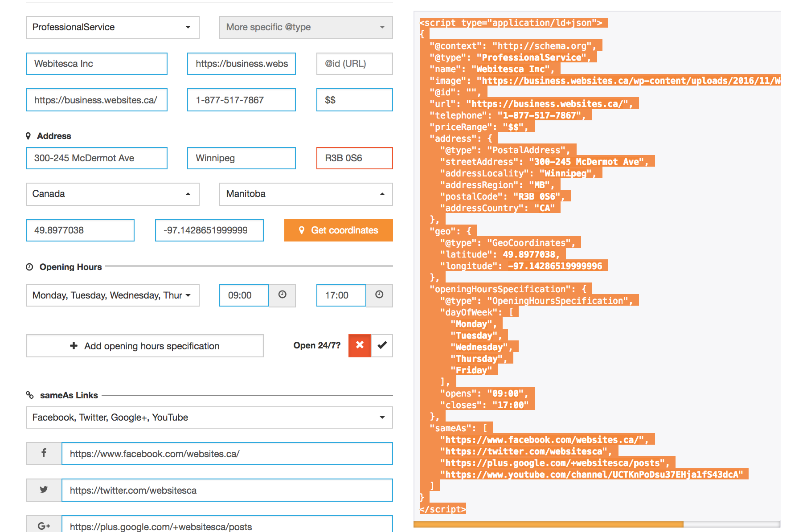Open the sameAs links selector dropdown
The image size is (811, 532).
tap(209, 417)
